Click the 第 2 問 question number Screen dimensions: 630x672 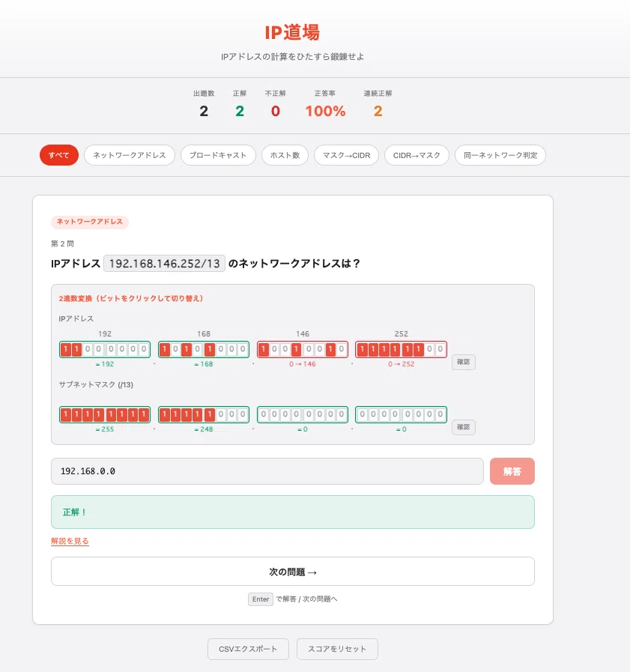click(62, 244)
